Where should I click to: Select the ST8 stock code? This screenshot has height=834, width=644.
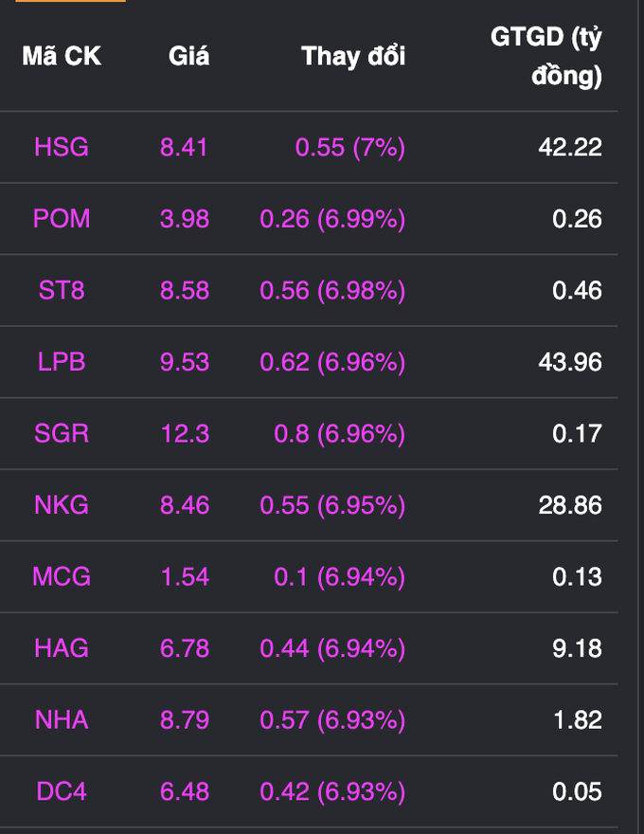pos(62,290)
